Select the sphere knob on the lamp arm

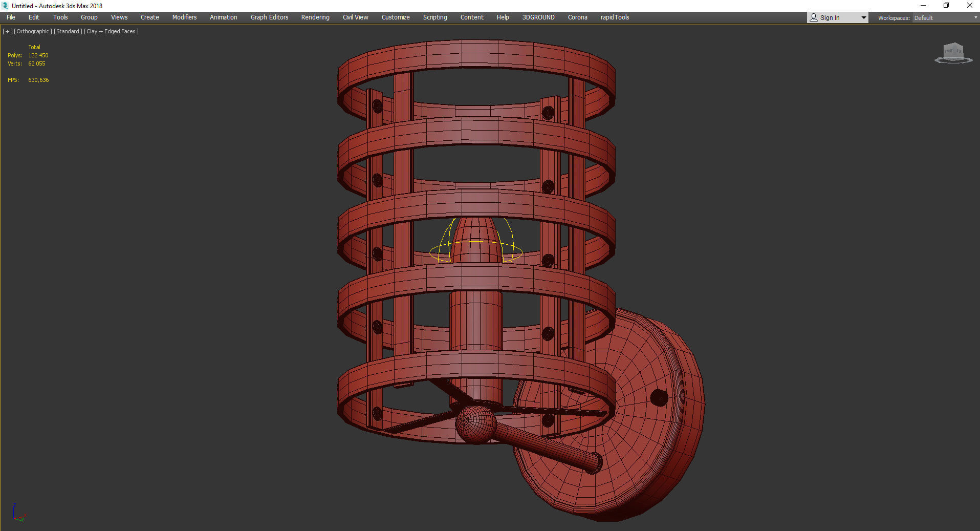click(x=475, y=424)
